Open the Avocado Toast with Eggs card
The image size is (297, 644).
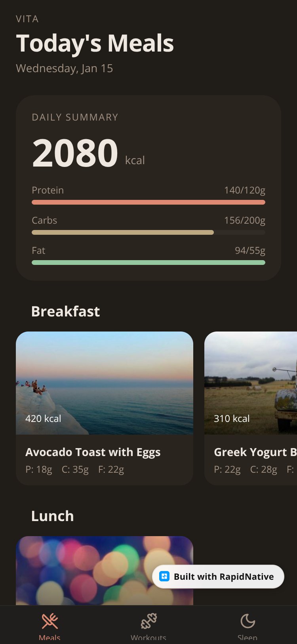pos(105,408)
